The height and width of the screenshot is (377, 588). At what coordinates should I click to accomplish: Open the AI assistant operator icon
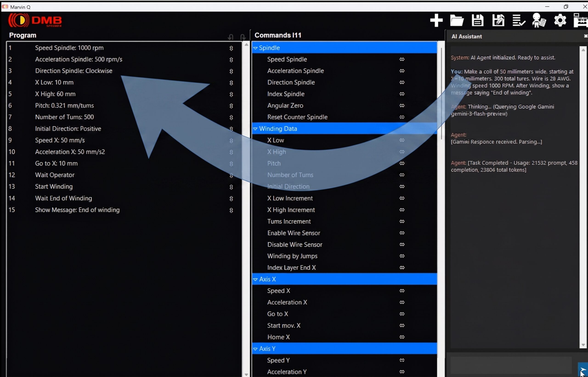(x=539, y=20)
